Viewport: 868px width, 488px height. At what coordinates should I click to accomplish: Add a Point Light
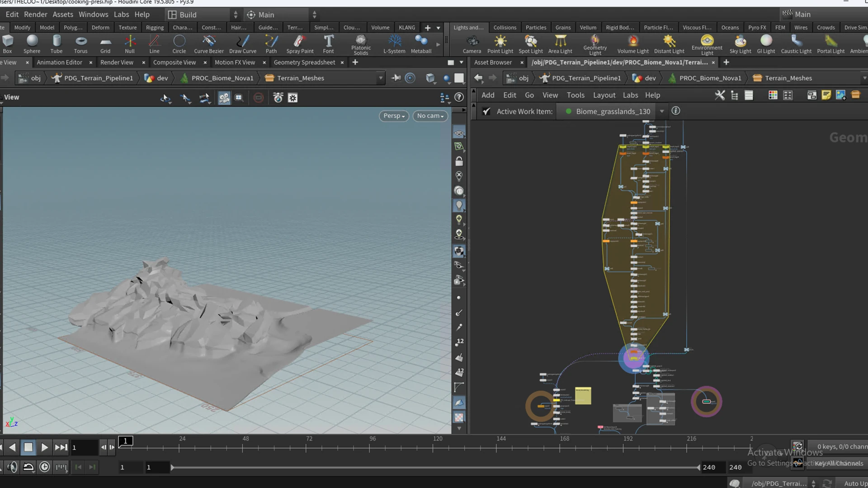point(500,44)
